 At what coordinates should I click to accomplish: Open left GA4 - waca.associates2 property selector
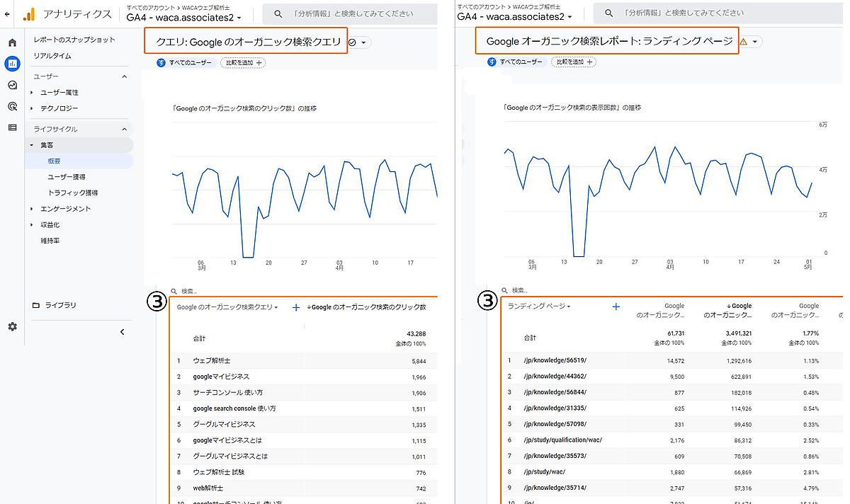click(x=183, y=18)
